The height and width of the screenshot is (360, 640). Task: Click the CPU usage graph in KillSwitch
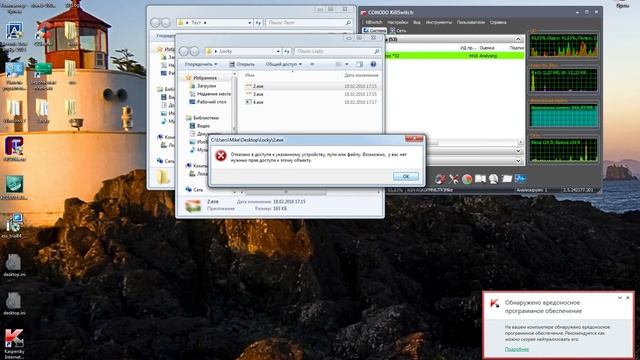[564, 45]
